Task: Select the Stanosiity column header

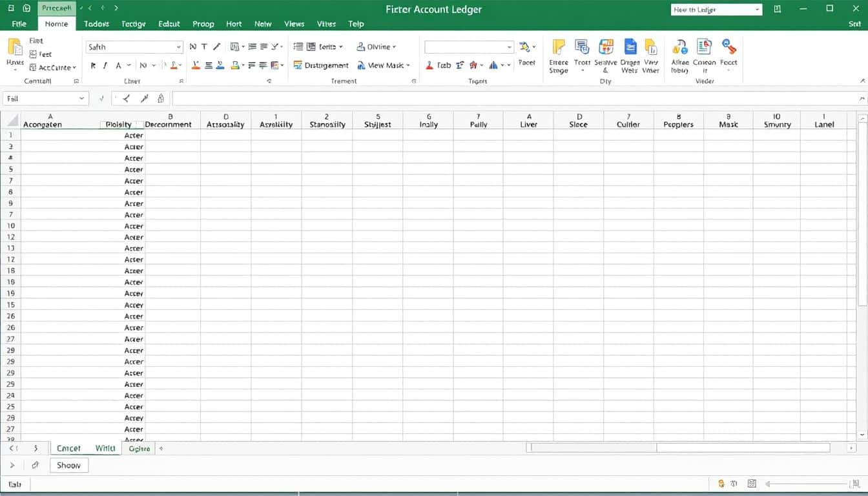Action: (327, 120)
